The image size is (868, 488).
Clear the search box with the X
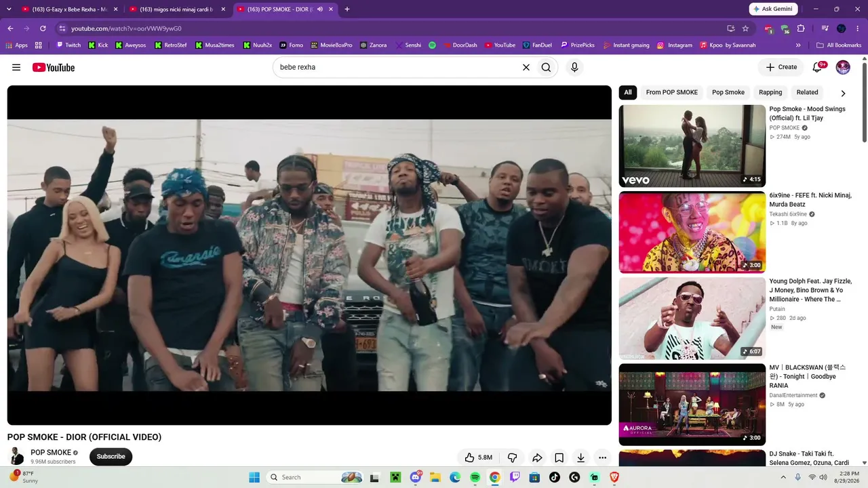tap(526, 67)
